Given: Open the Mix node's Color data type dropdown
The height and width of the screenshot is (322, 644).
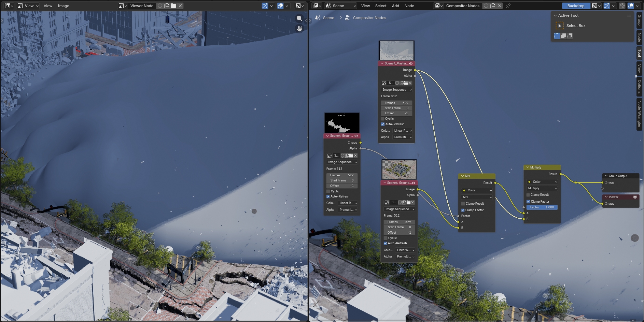Looking at the screenshot, I should coord(477,190).
